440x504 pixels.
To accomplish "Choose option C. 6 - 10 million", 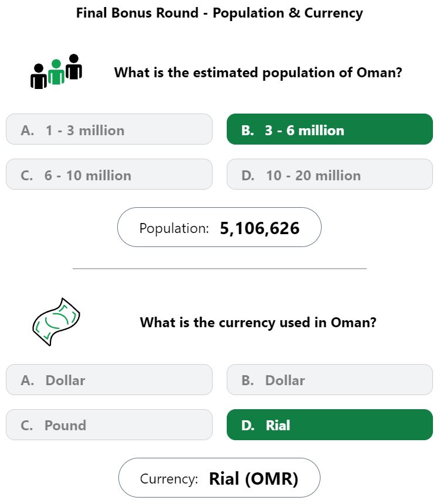I will (109, 174).
